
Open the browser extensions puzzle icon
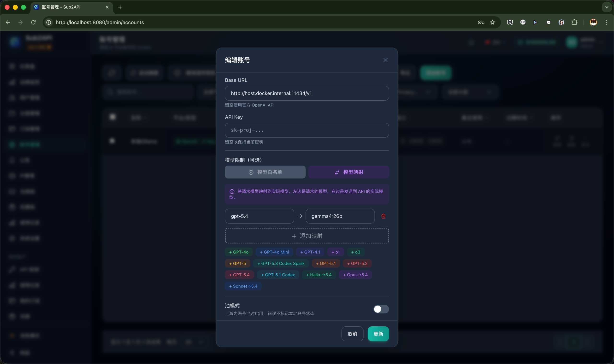coord(574,22)
